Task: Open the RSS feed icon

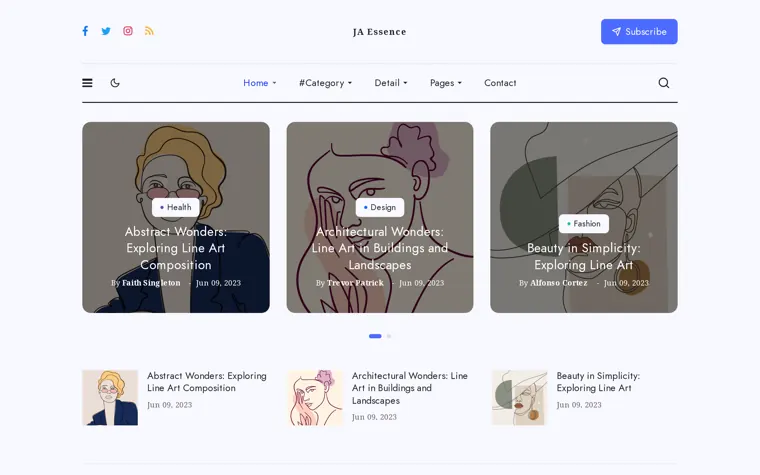Action: point(149,31)
